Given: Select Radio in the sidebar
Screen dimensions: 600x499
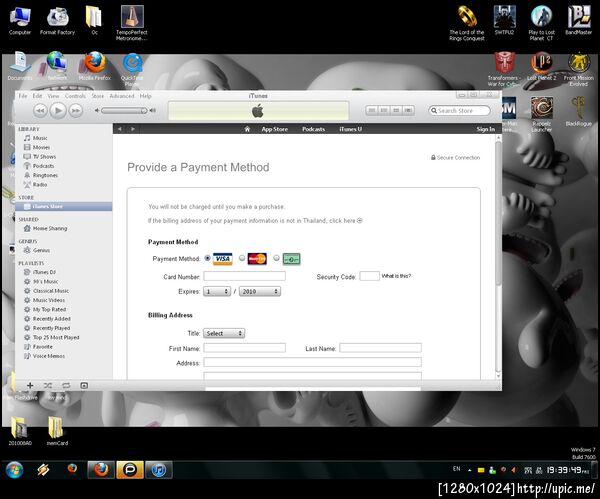Looking at the screenshot, I should 40,184.
